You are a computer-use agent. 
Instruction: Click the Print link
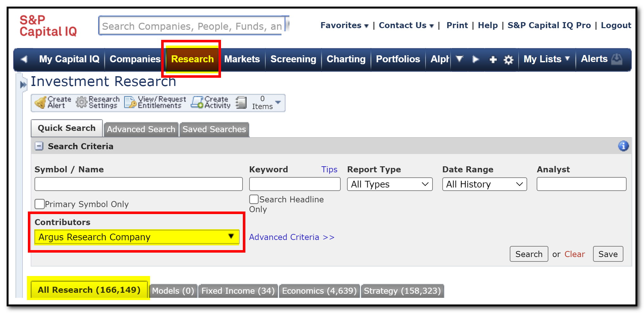click(457, 25)
